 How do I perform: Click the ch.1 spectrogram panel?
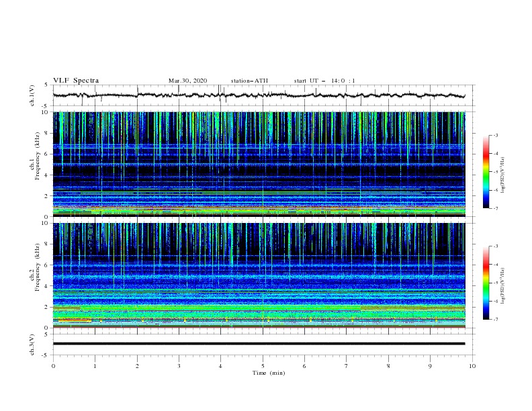(x=259, y=164)
